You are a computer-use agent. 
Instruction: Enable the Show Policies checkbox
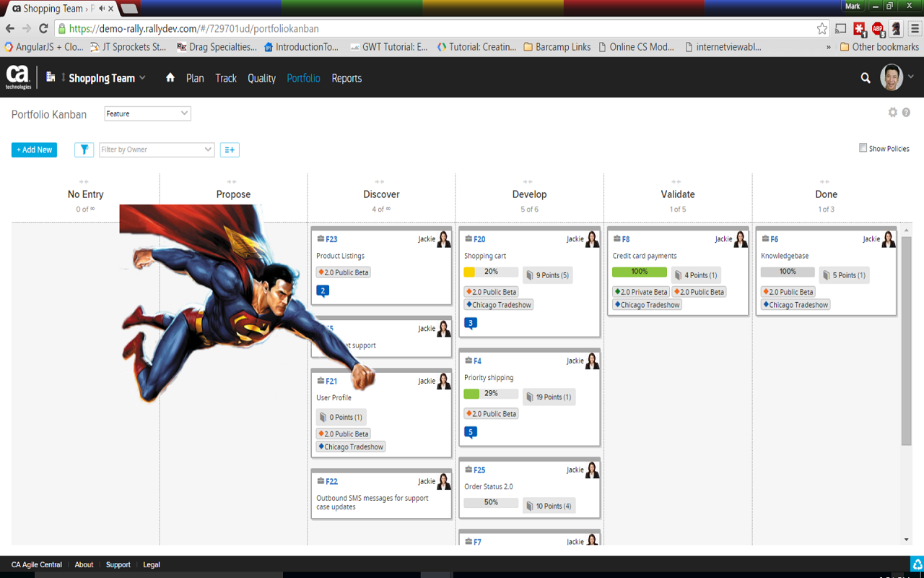[x=863, y=148]
